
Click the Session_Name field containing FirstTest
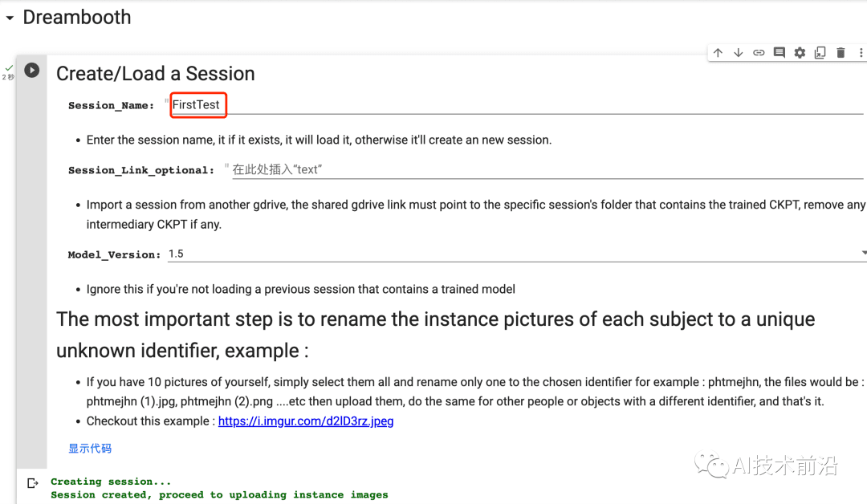tap(514, 105)
